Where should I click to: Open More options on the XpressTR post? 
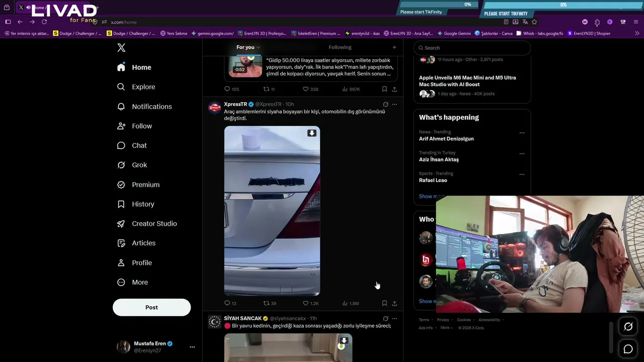(394, 105)
